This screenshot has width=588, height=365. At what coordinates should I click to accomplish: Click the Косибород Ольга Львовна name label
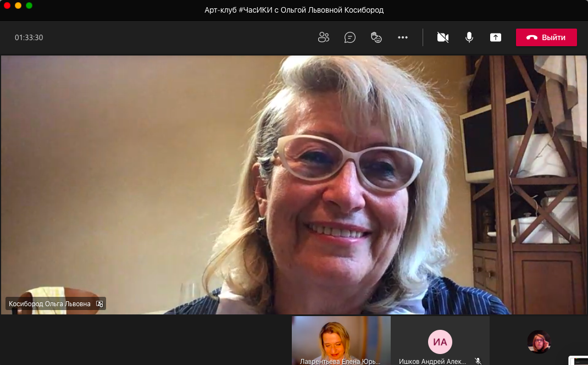49,303
